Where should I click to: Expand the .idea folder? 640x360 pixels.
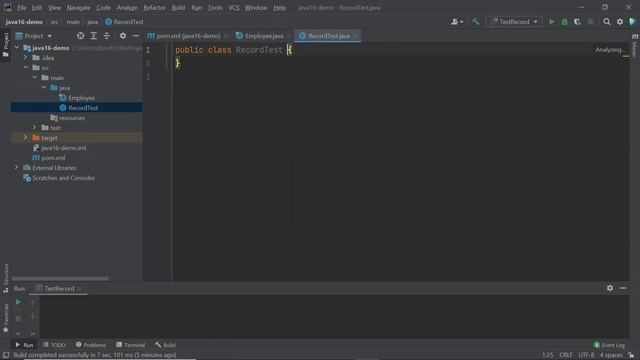click(25, 58)
